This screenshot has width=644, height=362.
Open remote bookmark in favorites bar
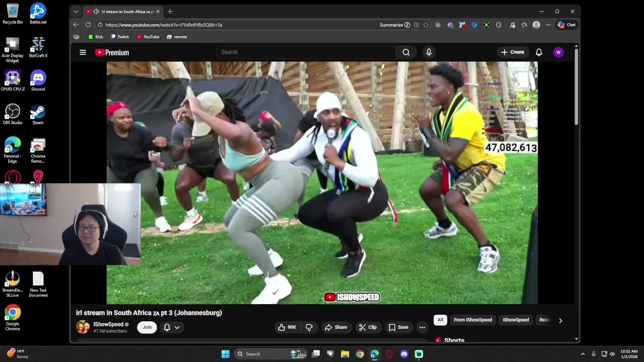177,37
